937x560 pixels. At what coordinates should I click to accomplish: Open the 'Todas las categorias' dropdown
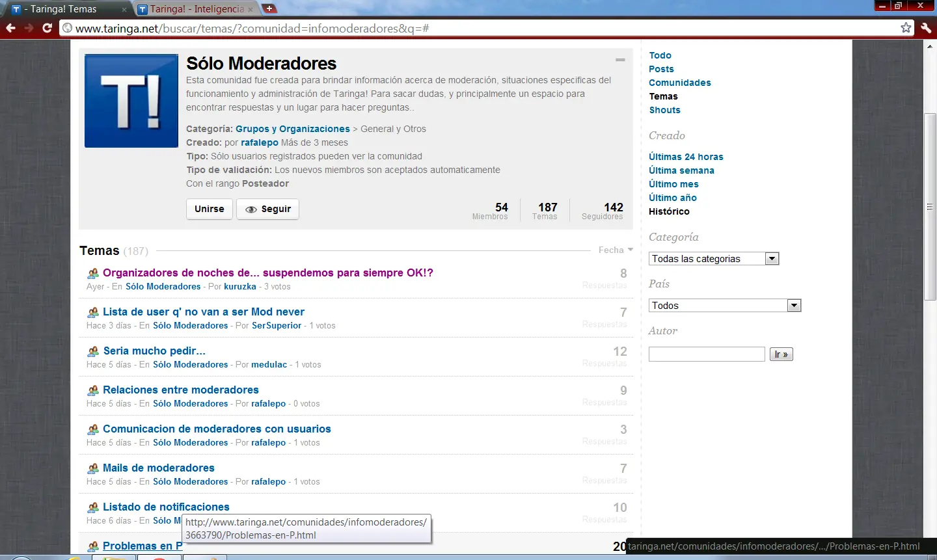pos(714,259)
